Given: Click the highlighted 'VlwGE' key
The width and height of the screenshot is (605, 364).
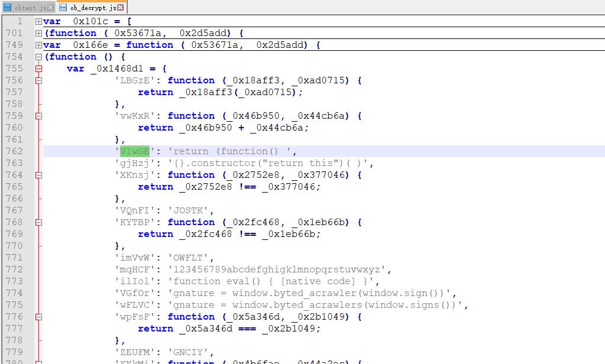Looking at the screenshot, I should point(135,151).
